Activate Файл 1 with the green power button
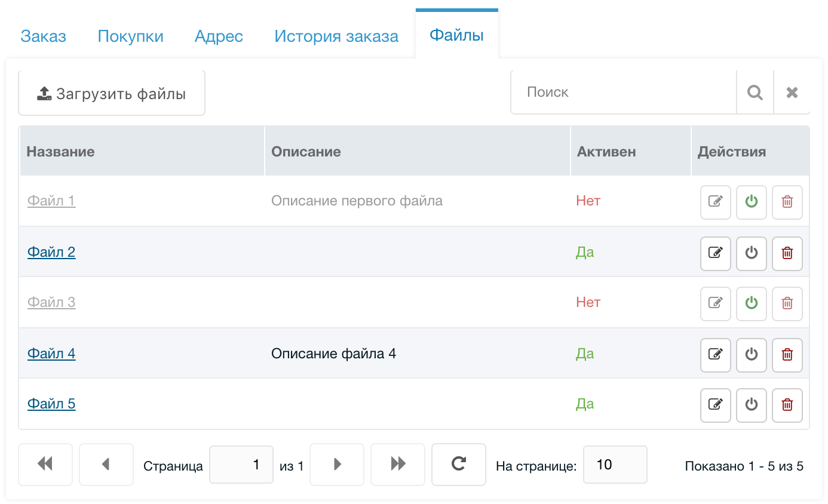This screenshot has height=504, width=828. click(751, 202)
